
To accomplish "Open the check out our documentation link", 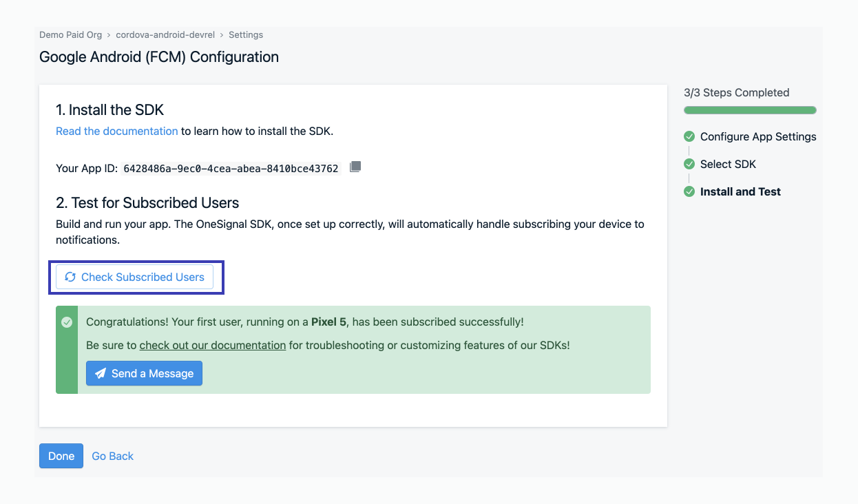I will point(212,345).
